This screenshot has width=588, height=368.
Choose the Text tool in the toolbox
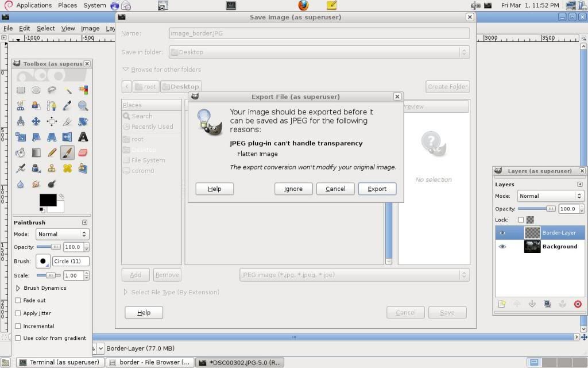coord(83,137)
